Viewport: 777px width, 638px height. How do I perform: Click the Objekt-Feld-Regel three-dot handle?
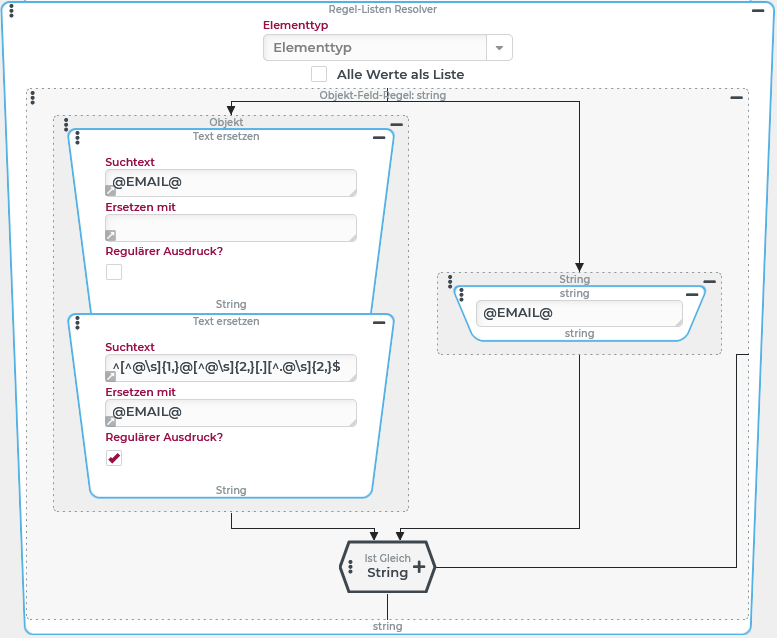point(33,97)
